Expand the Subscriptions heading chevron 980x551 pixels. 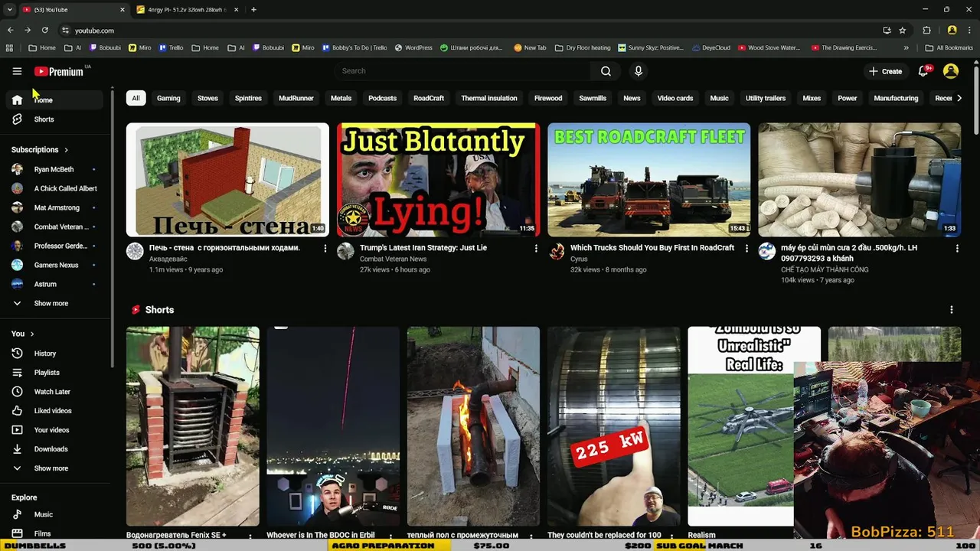pos(66,150)
